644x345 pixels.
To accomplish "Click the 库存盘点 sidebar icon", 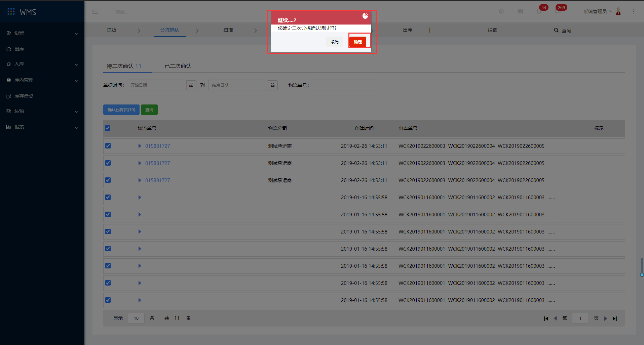I will click(x=9, y=96).
